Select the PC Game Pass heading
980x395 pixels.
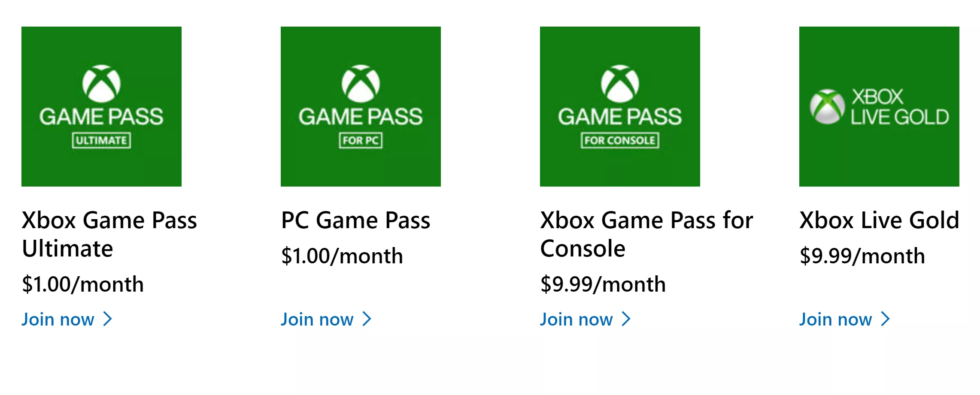(356, 221)
